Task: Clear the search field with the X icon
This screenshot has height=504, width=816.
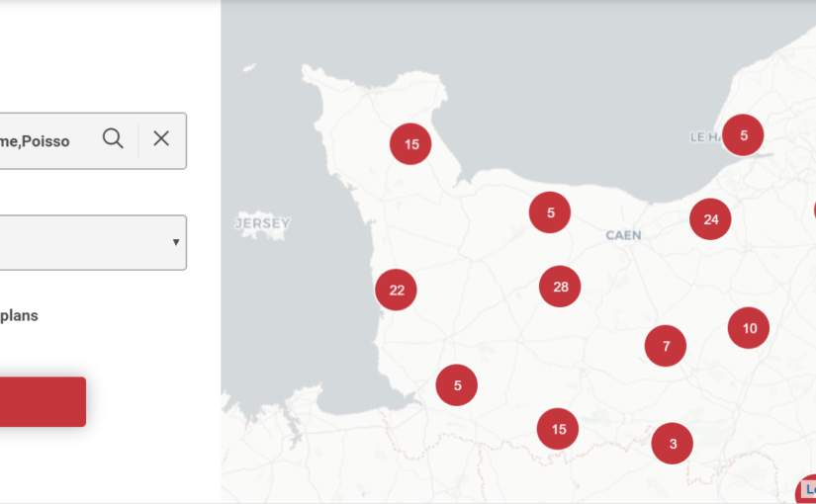Action: [161, 139]
